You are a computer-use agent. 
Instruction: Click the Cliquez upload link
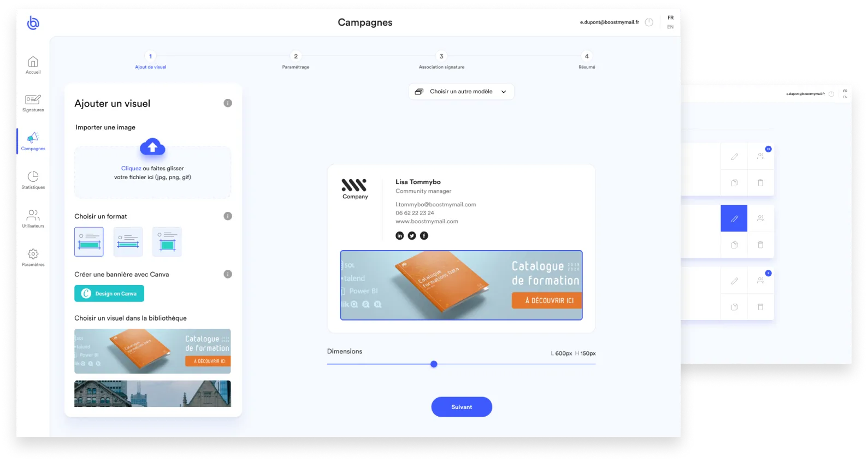click(x=131, y=168)
